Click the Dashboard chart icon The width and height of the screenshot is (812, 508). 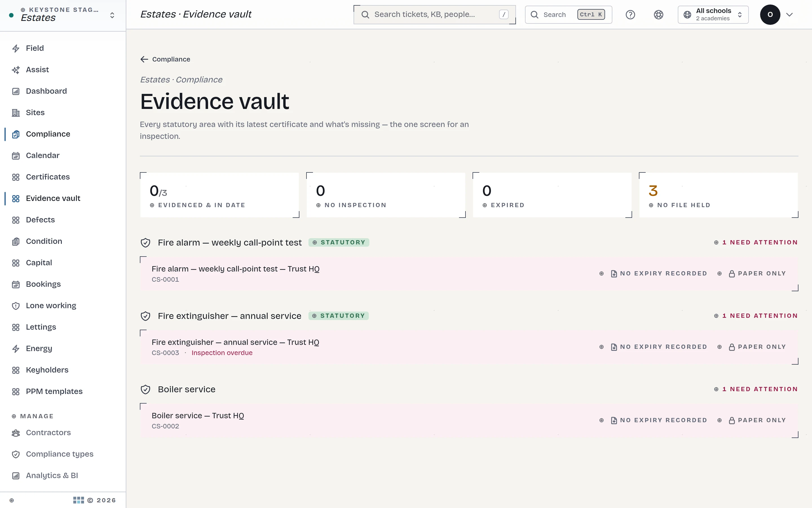16,91
